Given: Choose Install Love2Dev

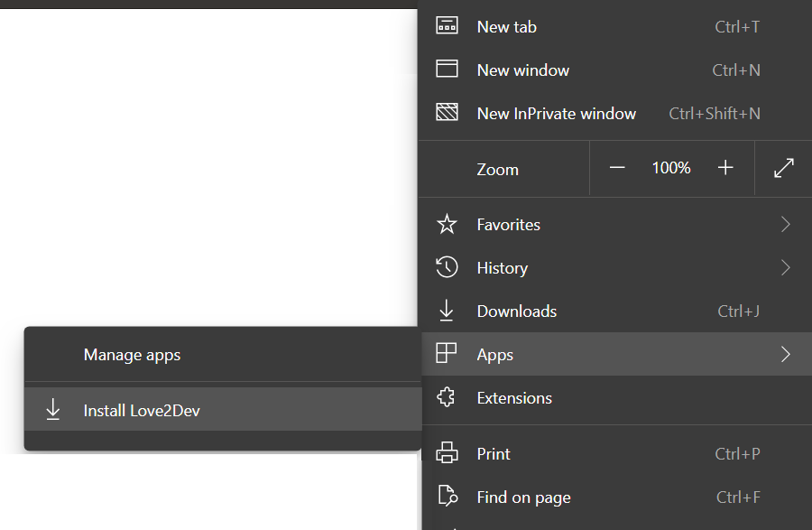Looking at the screenshot, I should pyautogui.click(x=142, y=410).
